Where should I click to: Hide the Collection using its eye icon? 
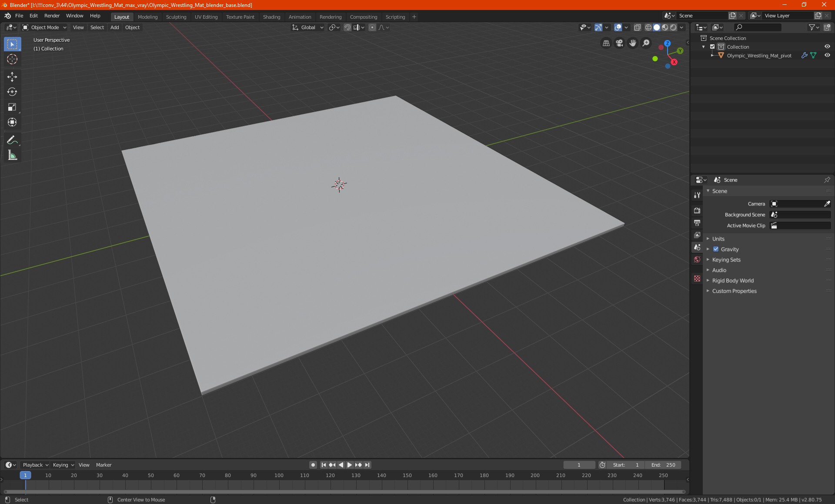click(x=827, y=47)
